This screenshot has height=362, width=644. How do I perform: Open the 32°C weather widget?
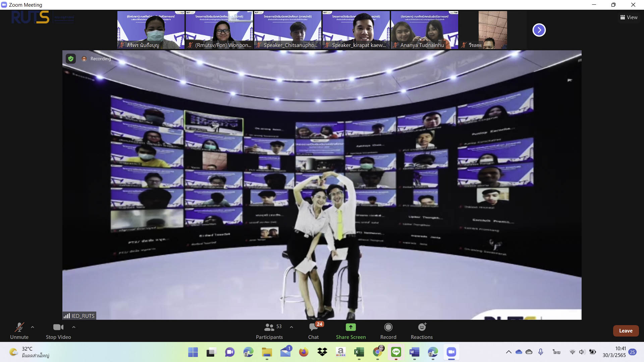pos(30,352)
